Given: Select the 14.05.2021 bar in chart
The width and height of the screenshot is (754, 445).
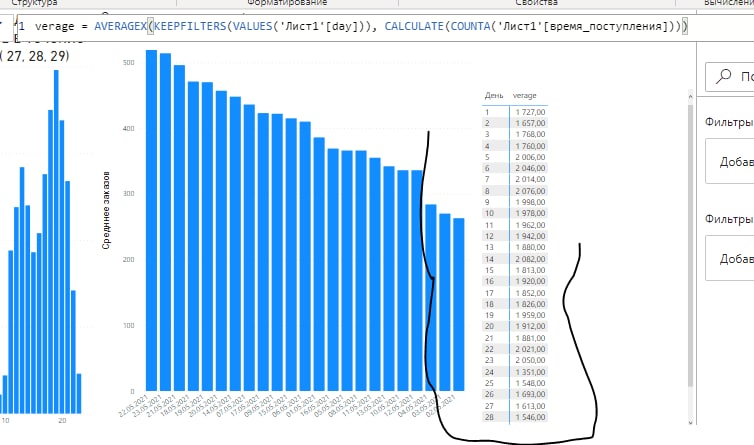Looking at the screenshot, I should coord(235,243).
